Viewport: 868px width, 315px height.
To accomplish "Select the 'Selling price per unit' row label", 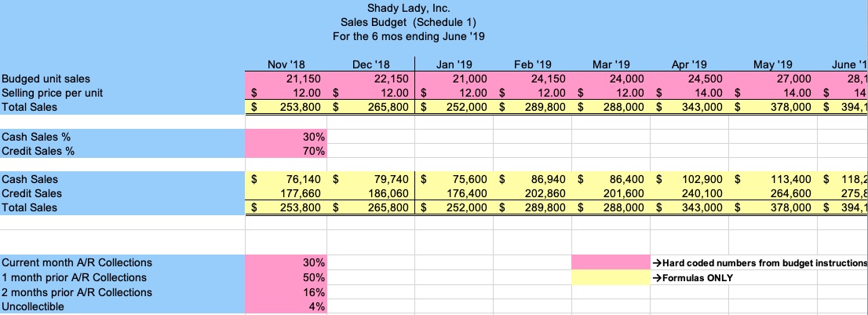I will coord(52,93).
